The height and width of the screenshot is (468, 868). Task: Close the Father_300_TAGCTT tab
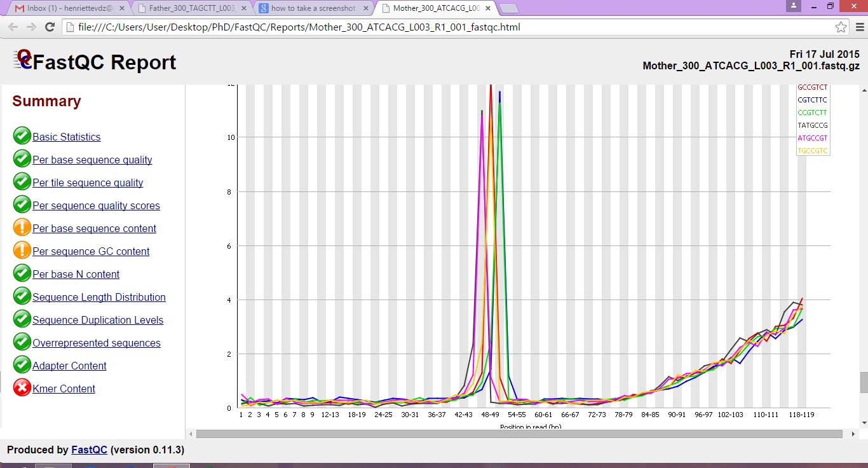tap(245, 9)
